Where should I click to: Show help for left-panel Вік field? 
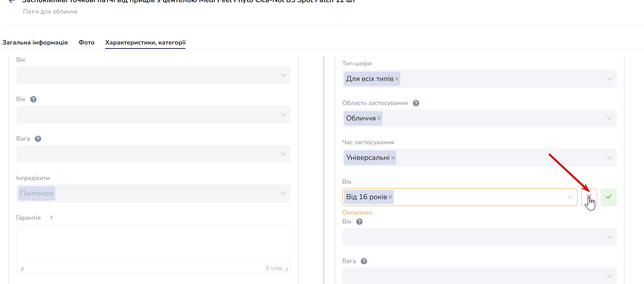pos(33,99)
